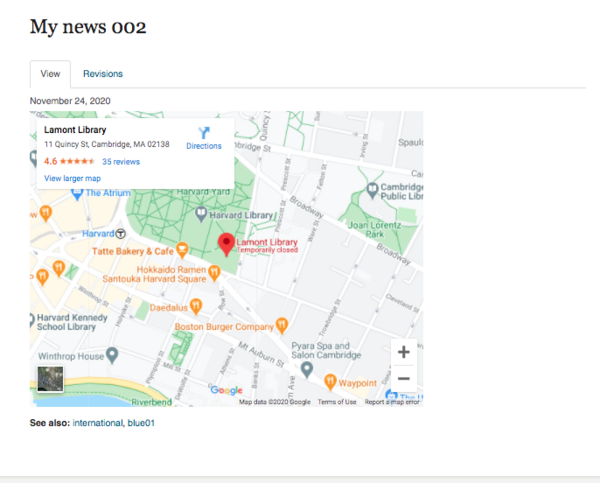Click the Waypoint restaurant marker
Screen dimensions: 600x483
(329, 381)
